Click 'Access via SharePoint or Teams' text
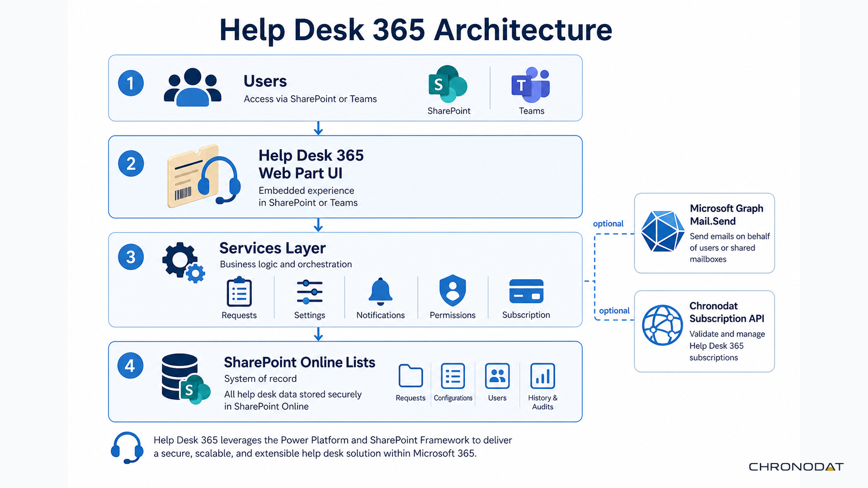The image size is (868, 488). 310,99
